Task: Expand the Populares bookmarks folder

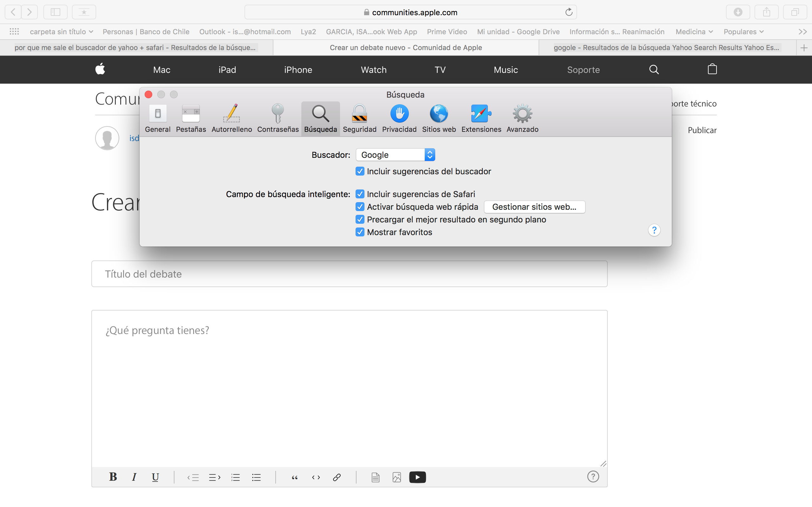Action: pos(743,31)
